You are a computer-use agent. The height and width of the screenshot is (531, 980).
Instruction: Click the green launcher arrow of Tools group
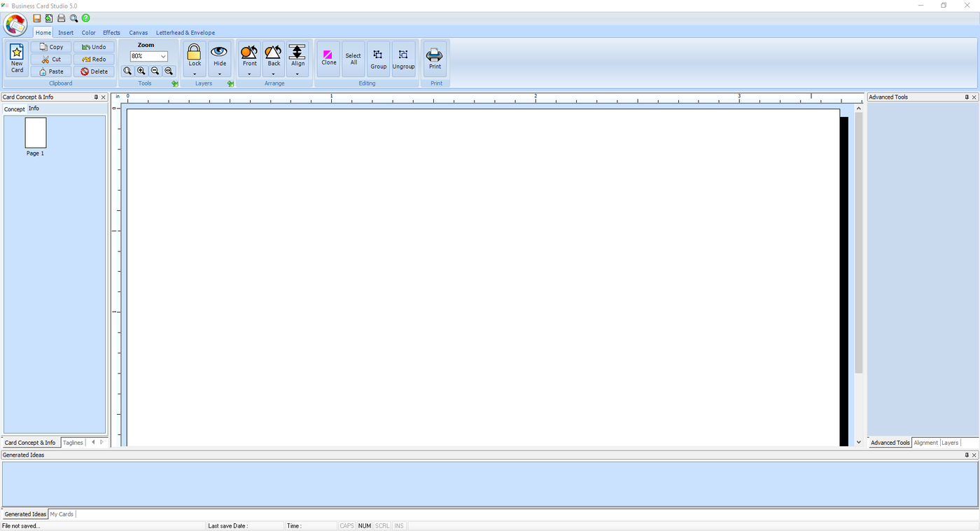pyautogui.click(x=175, y=83)
